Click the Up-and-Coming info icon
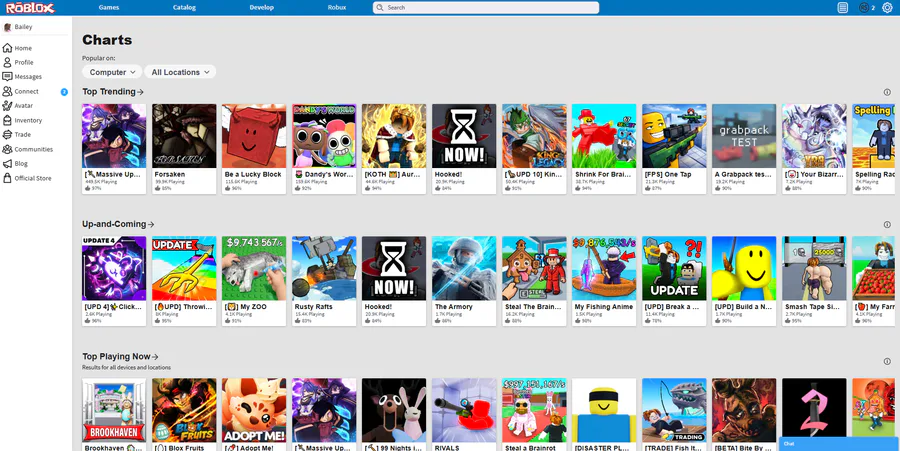900x451 pixels. tap(887, 224)
